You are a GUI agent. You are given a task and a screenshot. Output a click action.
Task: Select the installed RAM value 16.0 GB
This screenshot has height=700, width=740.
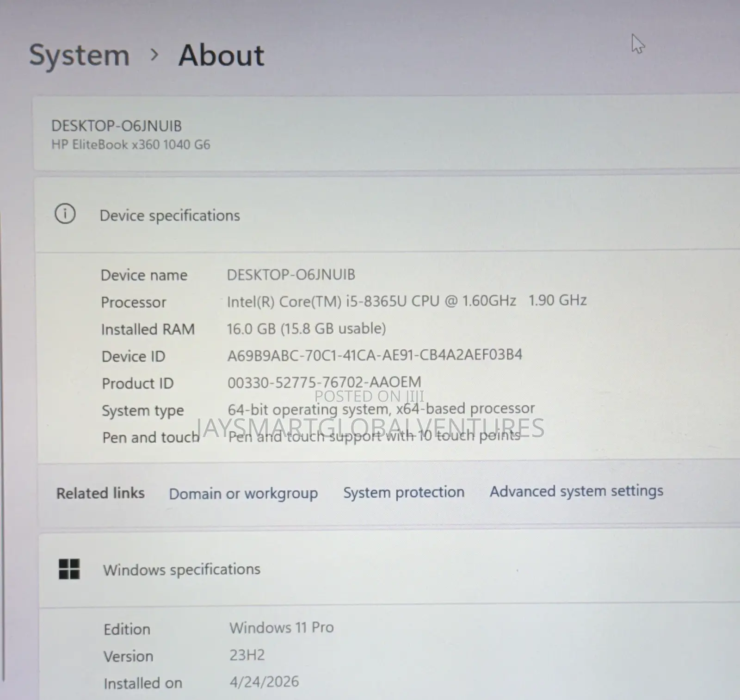(306, 329)
